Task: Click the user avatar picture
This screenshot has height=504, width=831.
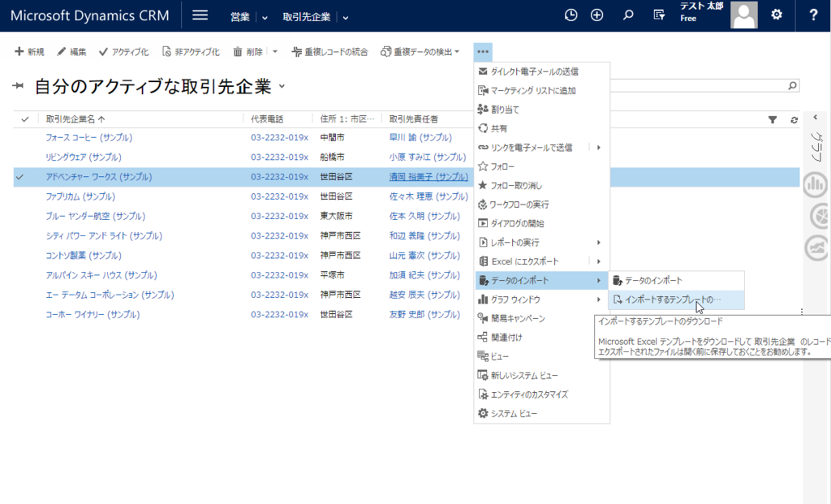Action: (x=743, y=15)
